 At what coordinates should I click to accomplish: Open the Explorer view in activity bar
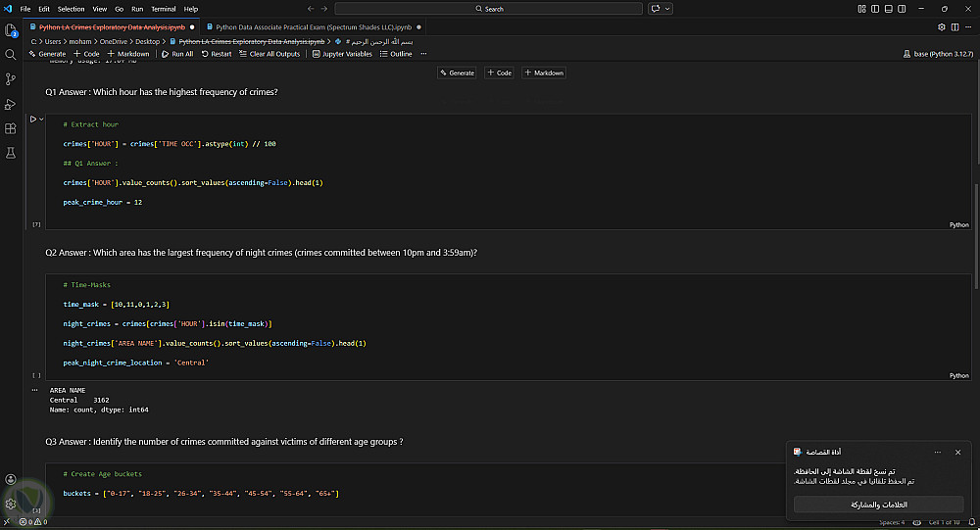pyautogui.click(x=11, y=29)
